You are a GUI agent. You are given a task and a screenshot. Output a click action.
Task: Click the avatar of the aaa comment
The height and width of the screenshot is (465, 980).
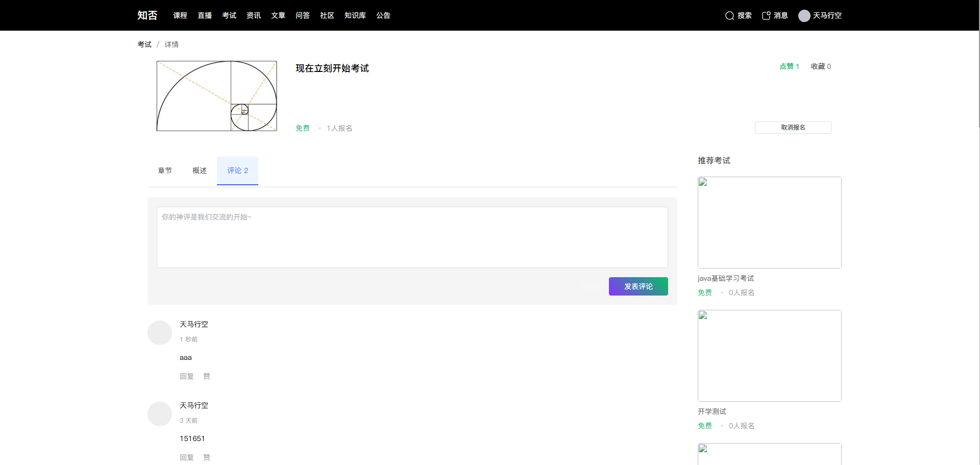click(x=160, y=333)
